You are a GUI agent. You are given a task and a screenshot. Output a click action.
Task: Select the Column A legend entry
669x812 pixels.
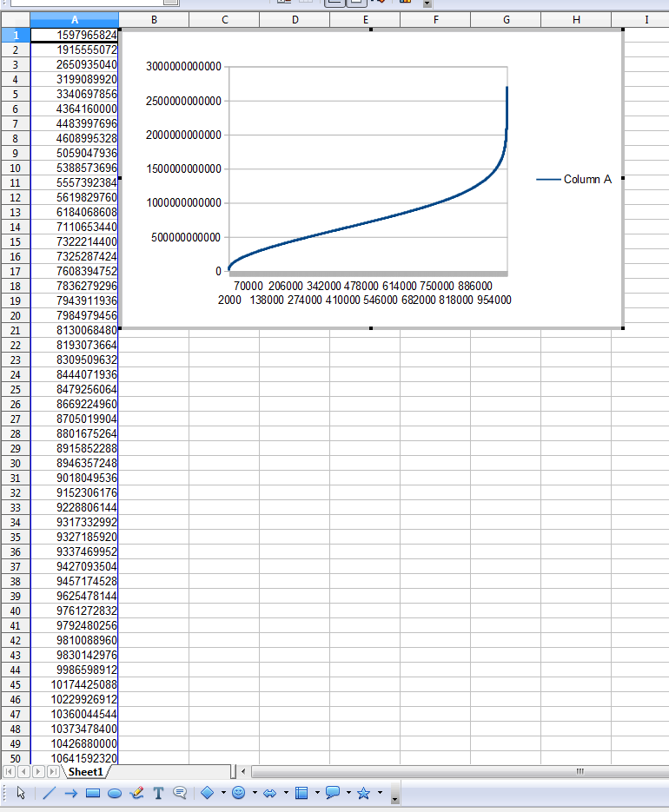click(x=586, y=180)
